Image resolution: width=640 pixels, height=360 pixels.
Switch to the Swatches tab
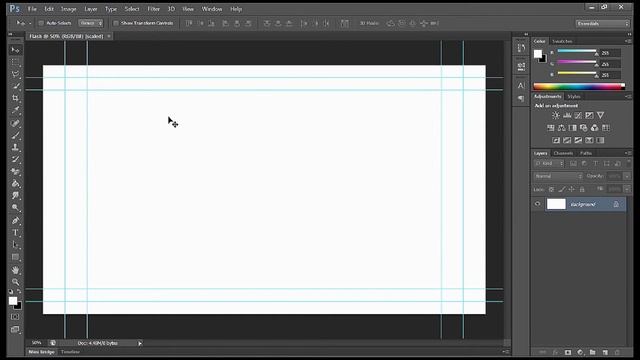pos(562,41)
